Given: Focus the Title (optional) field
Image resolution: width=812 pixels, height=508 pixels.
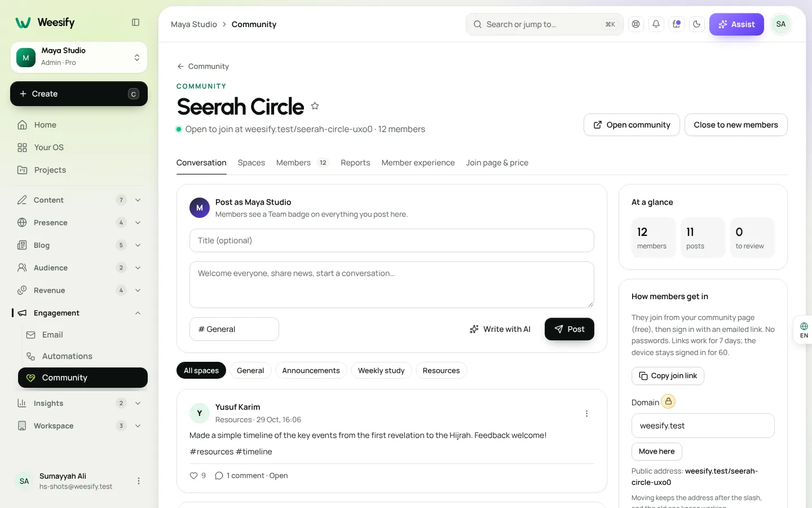Looking at the screenshot, I should pos(392,240).
